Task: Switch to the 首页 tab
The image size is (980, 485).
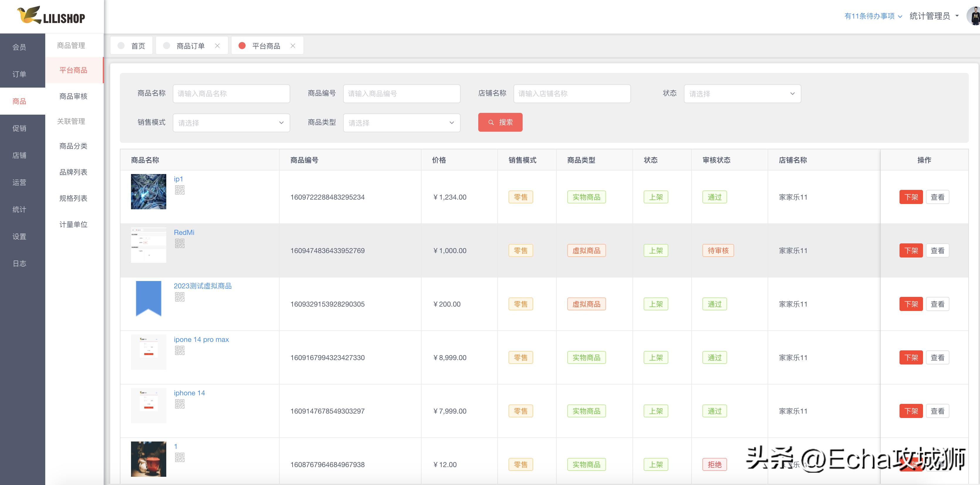Action: click(131, 45)
